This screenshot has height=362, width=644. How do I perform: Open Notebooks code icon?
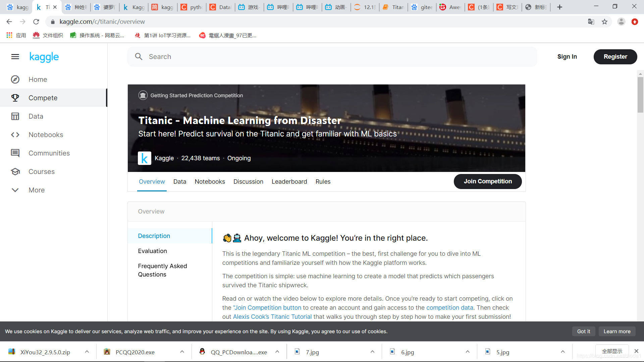click(x=15, y=135)
